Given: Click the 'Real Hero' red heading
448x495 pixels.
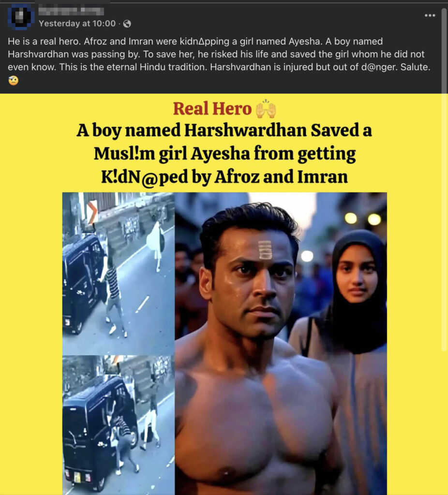Looking at the screenshot, I should [x=212, y=109].
